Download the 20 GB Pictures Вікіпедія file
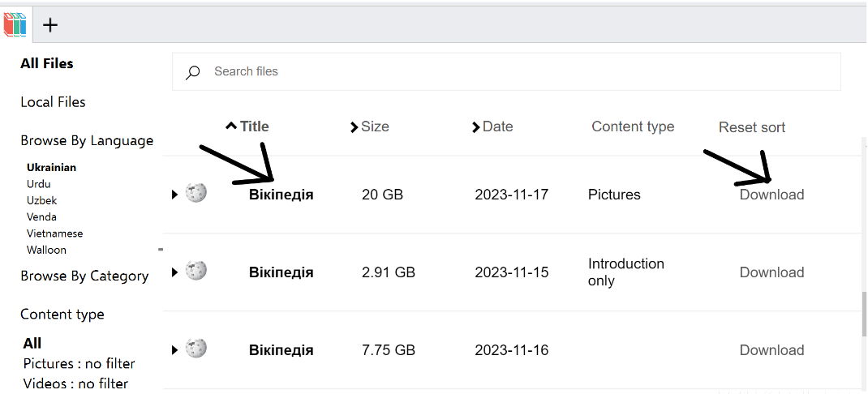The width and height of the screenshot is (868, 394). click(771, 195)
